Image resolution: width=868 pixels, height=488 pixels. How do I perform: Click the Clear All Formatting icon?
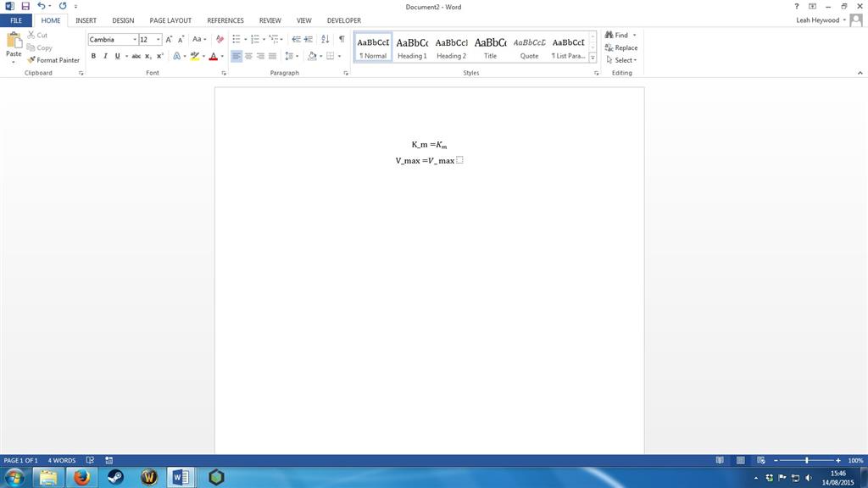220,38
